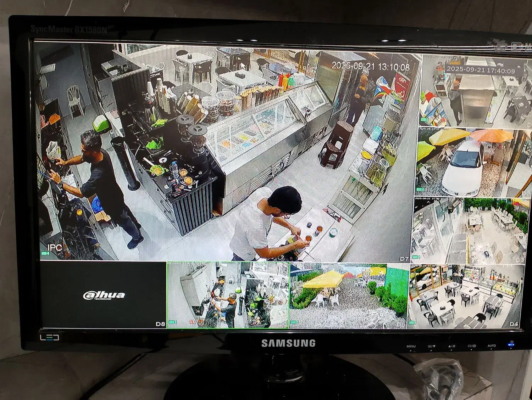532x400 pixels.
Task: Click the green record icon in the D6 feed
Action: tap(172, 322)
